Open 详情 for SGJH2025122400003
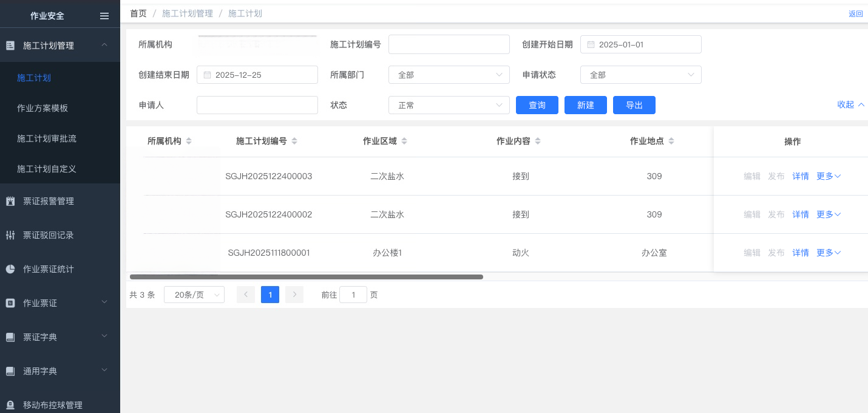Viewport: 868px width, 413px height. [800, 176]
